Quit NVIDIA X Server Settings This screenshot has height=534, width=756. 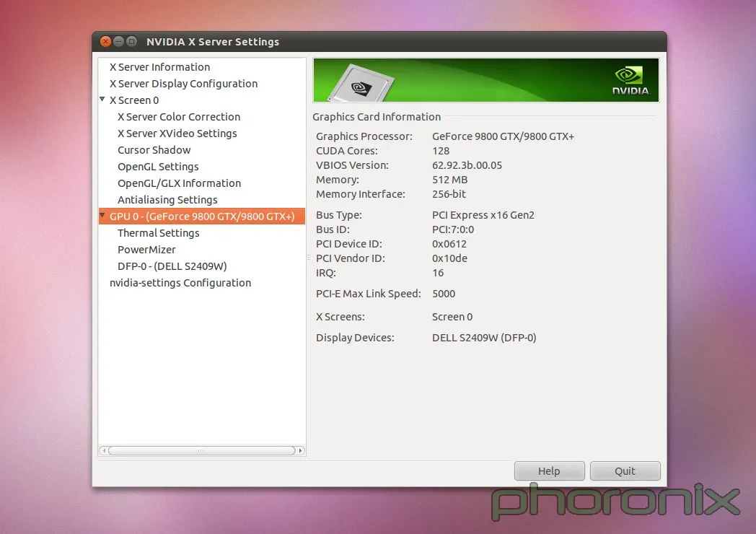point(625,470)
